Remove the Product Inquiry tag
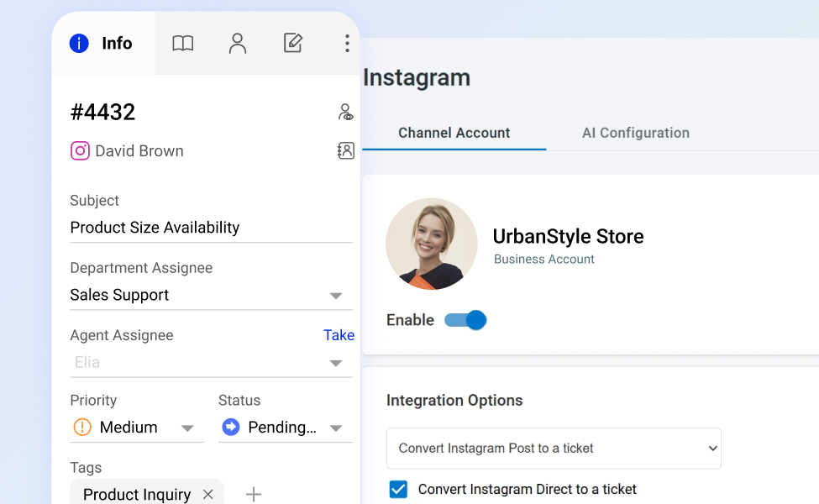The width and height of the screenshot is (819, 504). [x=207, y=494]
